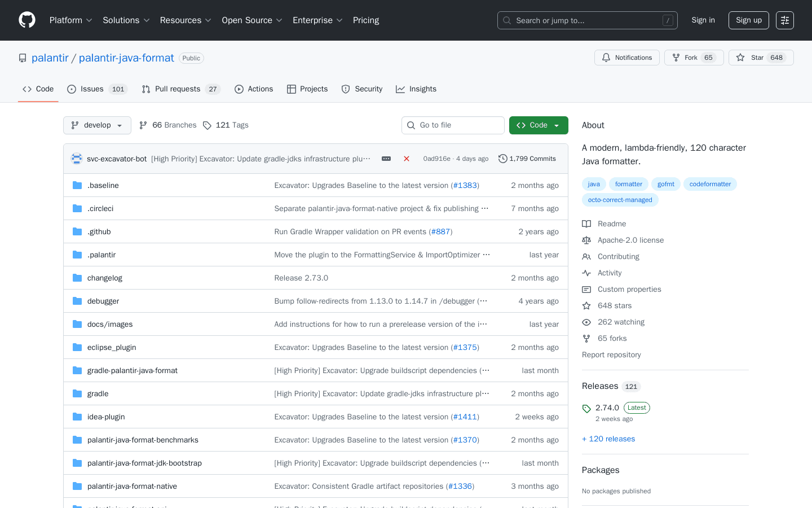
Task: Open the GitHub homepage logo
Action: [27, 20]
